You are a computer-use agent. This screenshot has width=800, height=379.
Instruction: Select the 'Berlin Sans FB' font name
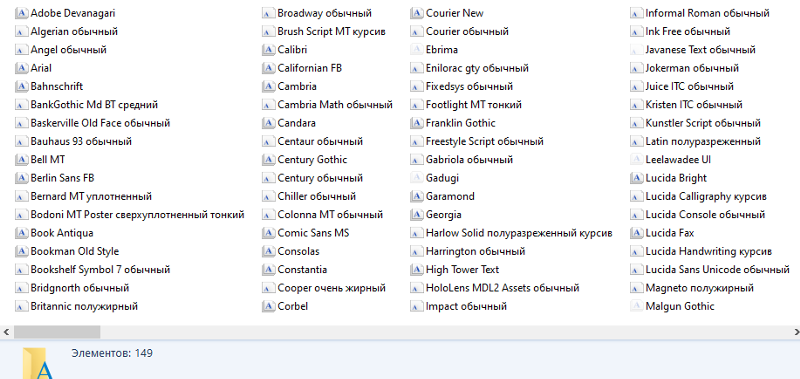click(62, 178)
